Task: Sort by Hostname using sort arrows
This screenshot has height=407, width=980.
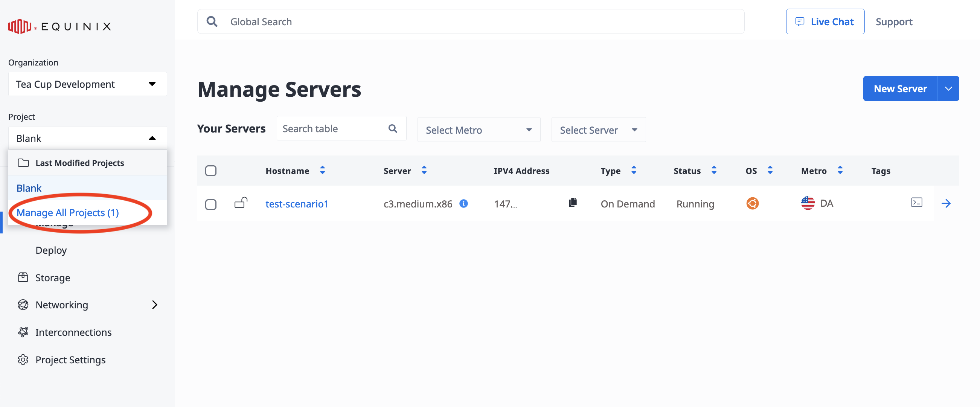Action: 322,170
